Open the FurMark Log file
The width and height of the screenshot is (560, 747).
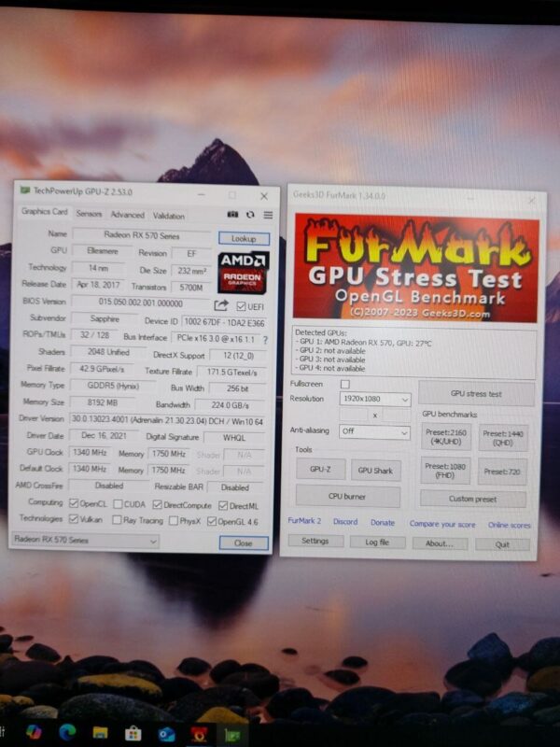click(x=377, y=543)
